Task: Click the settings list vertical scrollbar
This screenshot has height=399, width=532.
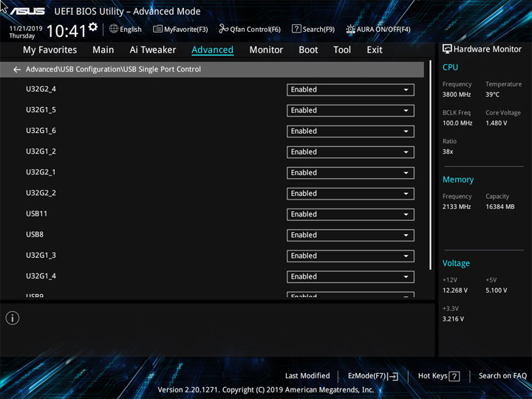Action: point(431,165)
